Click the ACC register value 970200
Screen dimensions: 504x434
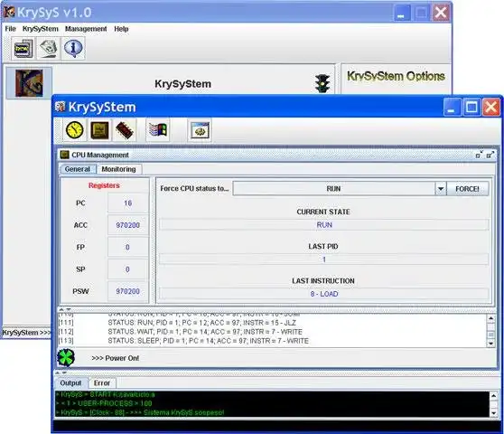(128, 225)
